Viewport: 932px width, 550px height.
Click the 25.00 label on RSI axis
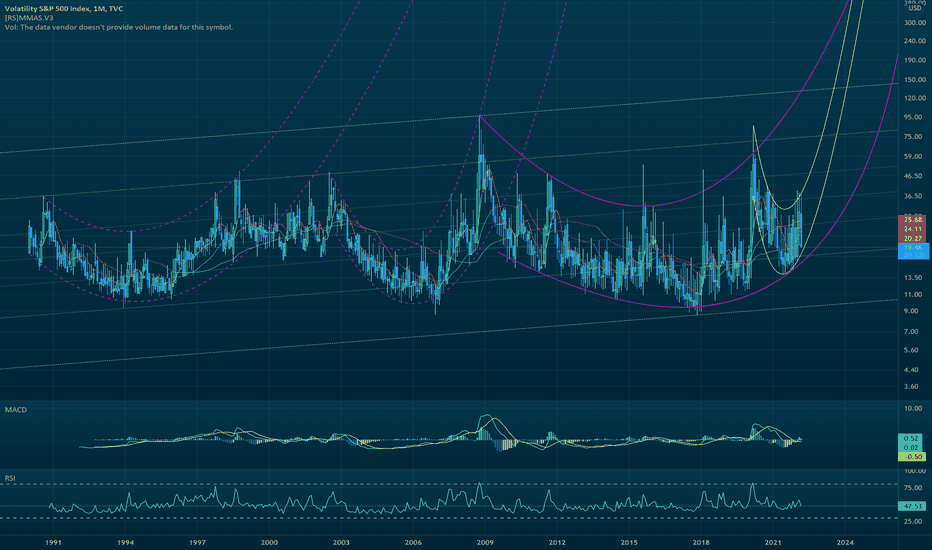(x=914, y=521)
